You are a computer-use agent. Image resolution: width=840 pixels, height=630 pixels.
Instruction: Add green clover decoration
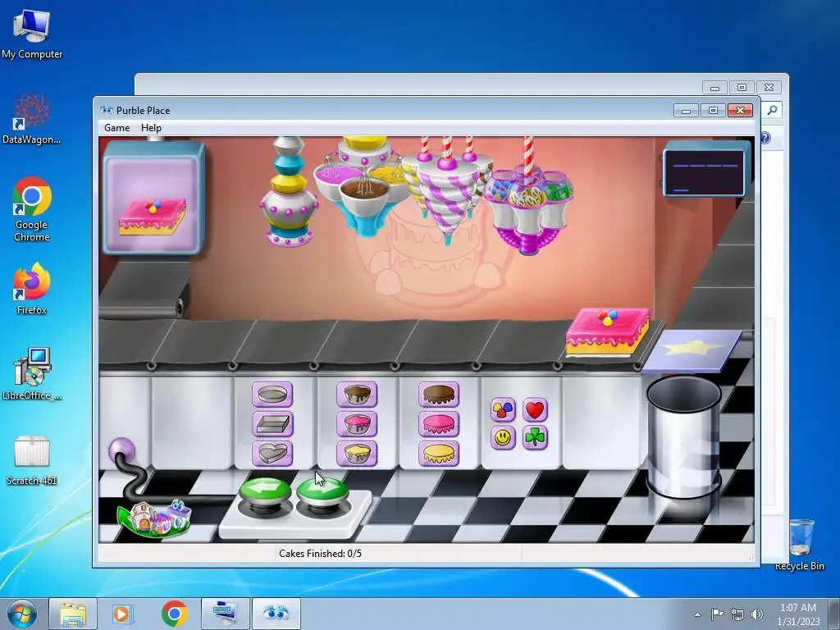point(535,438)
